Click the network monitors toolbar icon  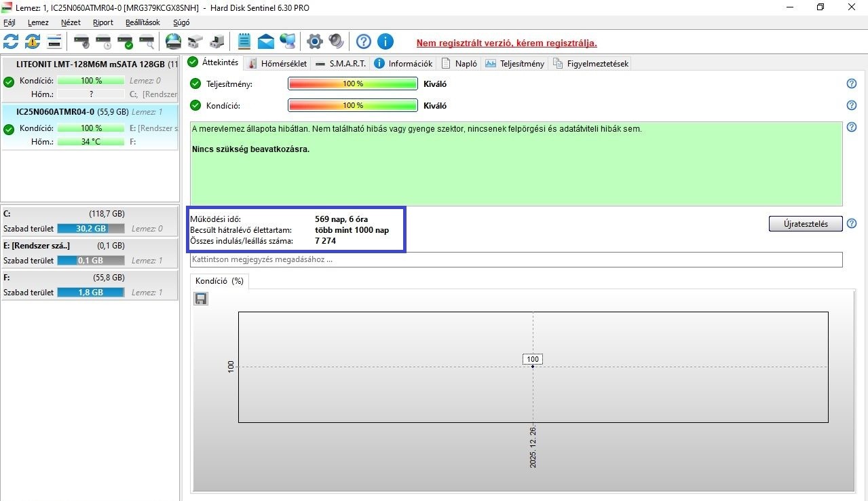point(288,41)
